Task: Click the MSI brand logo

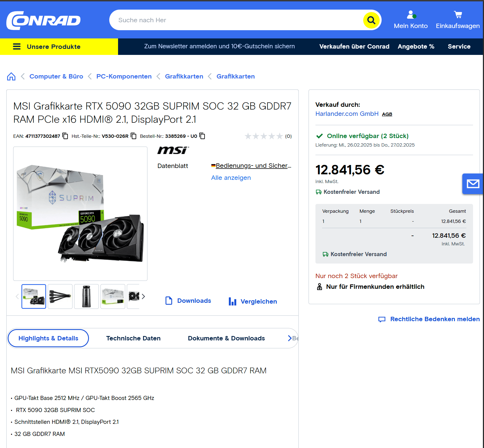Action: 173,150
